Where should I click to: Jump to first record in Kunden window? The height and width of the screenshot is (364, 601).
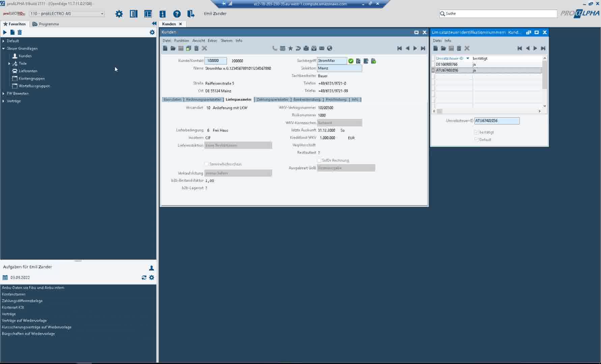point(400,48)
